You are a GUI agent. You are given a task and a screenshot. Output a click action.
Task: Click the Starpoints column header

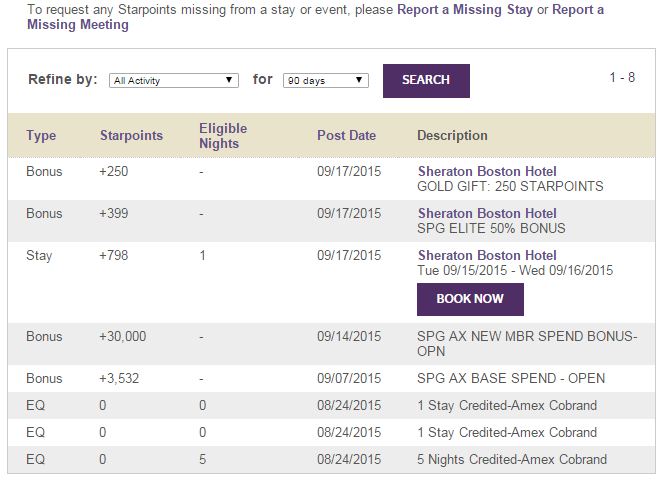131,136
